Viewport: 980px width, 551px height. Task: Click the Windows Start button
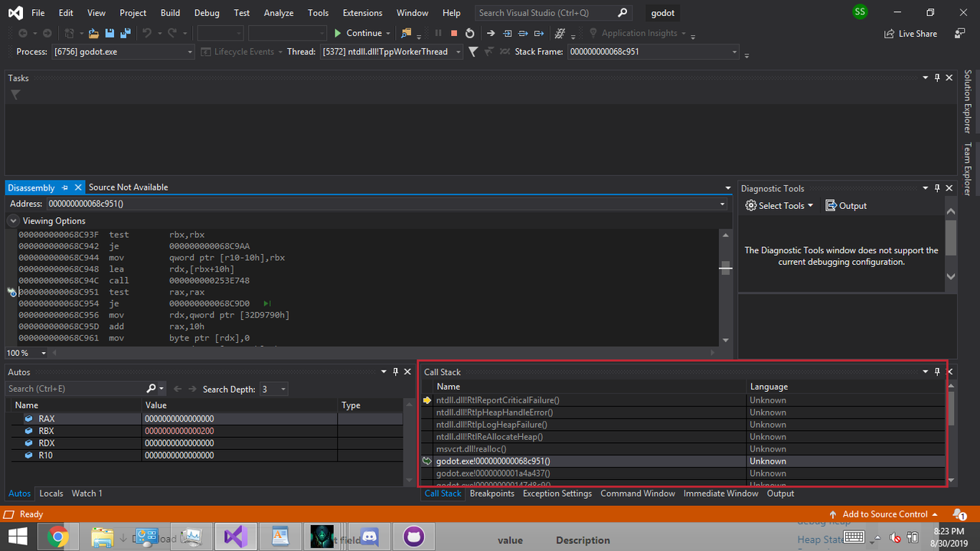pos(17,536)
